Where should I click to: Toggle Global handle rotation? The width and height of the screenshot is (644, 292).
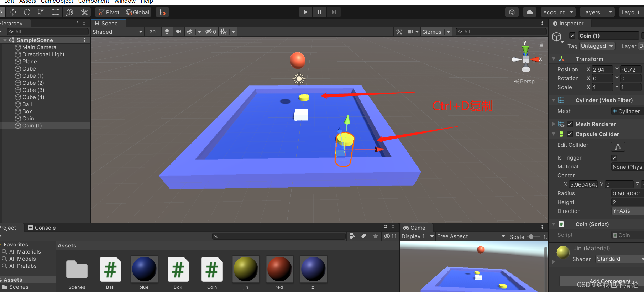pos(137,12)
